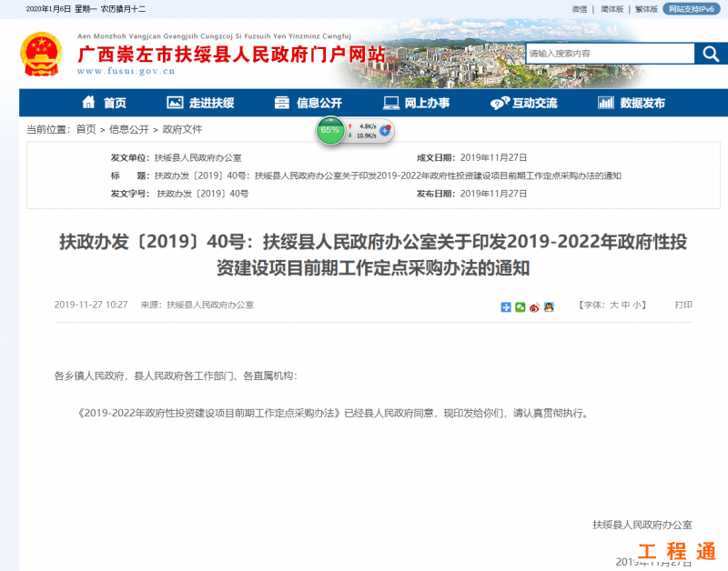Click 政府文件 breadcrumb link
Screen dimensions: 728x571
pyautogui.click(x=182, y=130)
